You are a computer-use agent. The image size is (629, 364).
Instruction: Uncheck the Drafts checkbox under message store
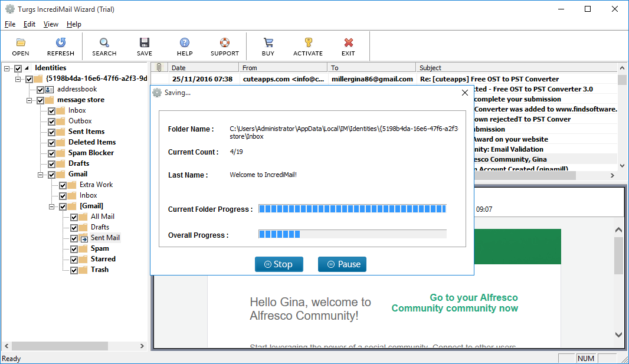coord(52,164)
